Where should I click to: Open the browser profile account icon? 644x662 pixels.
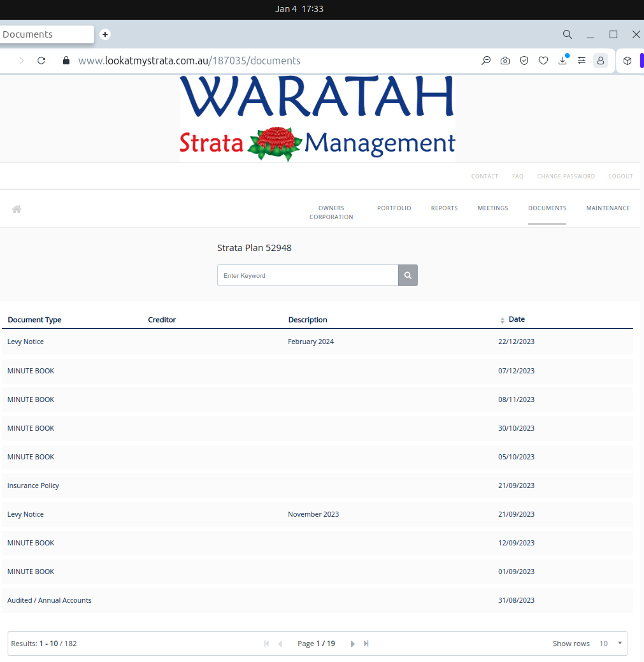(600, 61)
